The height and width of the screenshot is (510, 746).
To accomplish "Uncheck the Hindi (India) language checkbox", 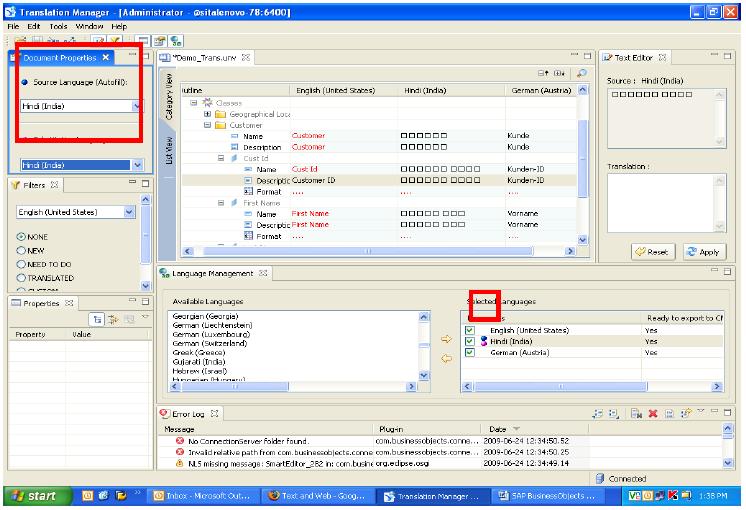I will pyautogui.click(x=470, y=341).
